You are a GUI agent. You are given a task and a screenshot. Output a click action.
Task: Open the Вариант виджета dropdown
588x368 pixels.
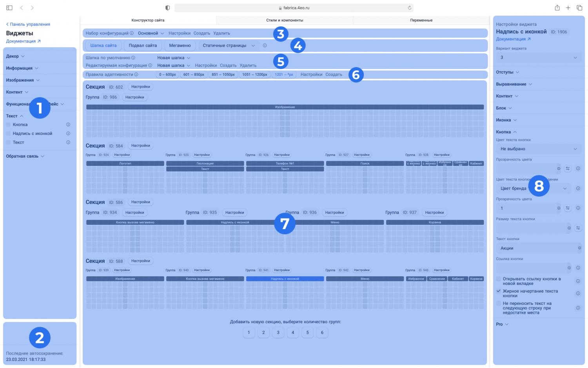coord(538,58)
